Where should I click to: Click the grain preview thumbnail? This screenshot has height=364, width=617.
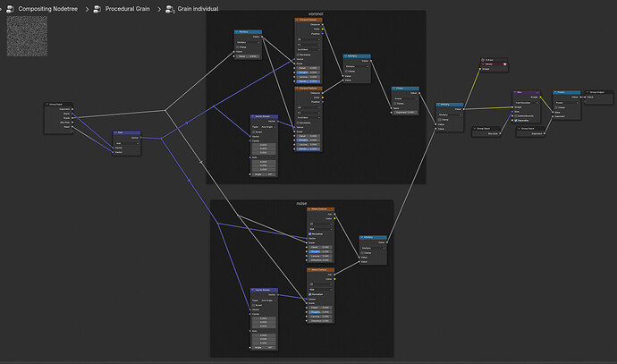coord(27,36)
